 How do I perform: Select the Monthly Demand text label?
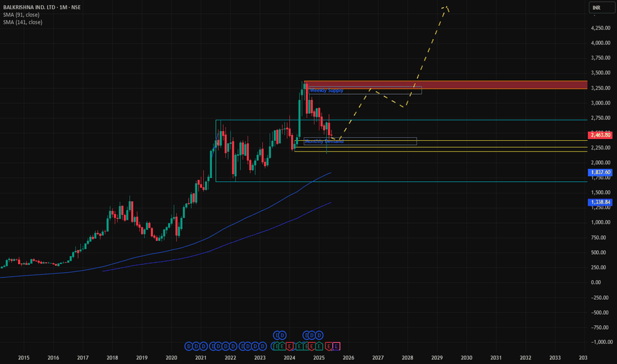click(x=324, y=141)
